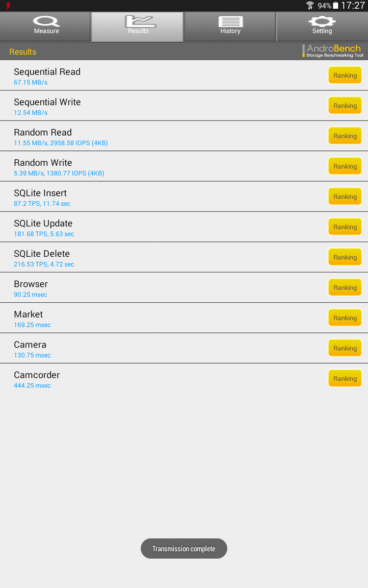
Task: Click Ranking for Camcorder result
Action: [345, 379]
